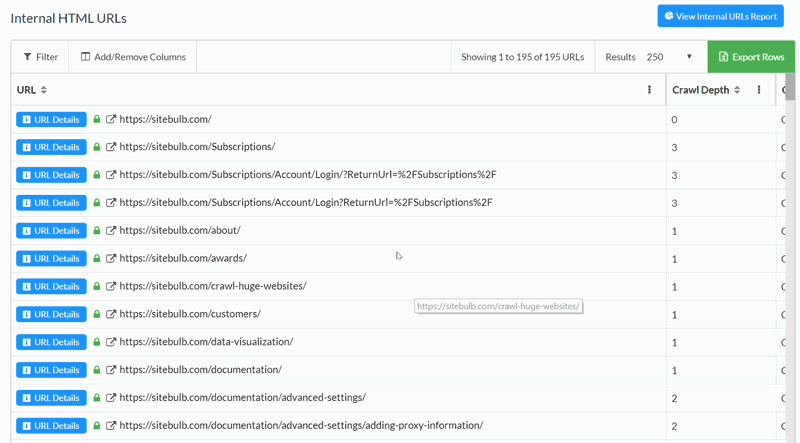Click green padlock icon on awards/ row
The height and width of the screenshot is (443, 800).
click(x=96, y=258)
